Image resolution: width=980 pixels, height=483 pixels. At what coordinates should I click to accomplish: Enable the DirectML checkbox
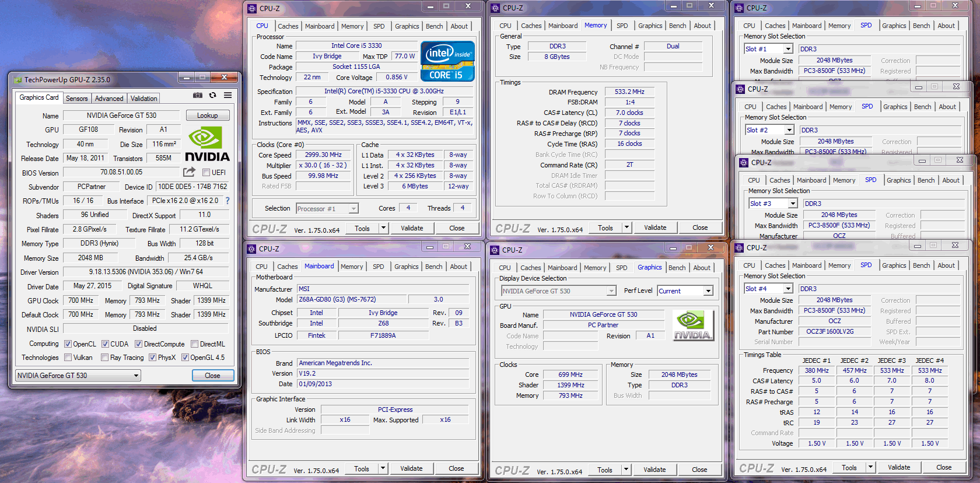pos(195,344)
